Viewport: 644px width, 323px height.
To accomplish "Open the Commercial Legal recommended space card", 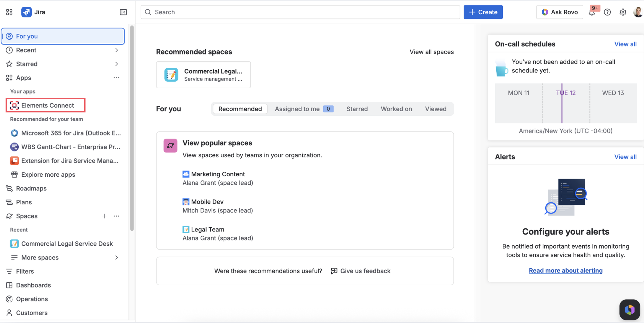I will click(x=203, y=75).
